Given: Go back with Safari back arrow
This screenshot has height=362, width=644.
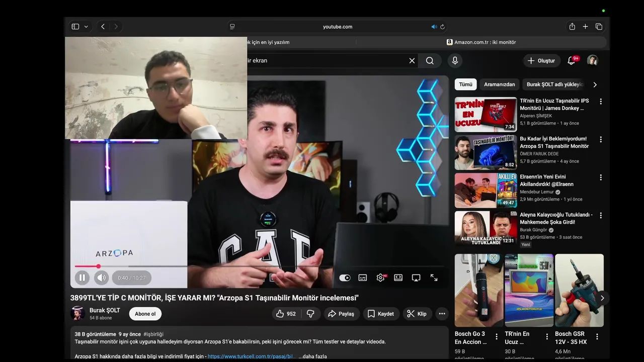Looking at the screenshot, I should pos(103,27).
